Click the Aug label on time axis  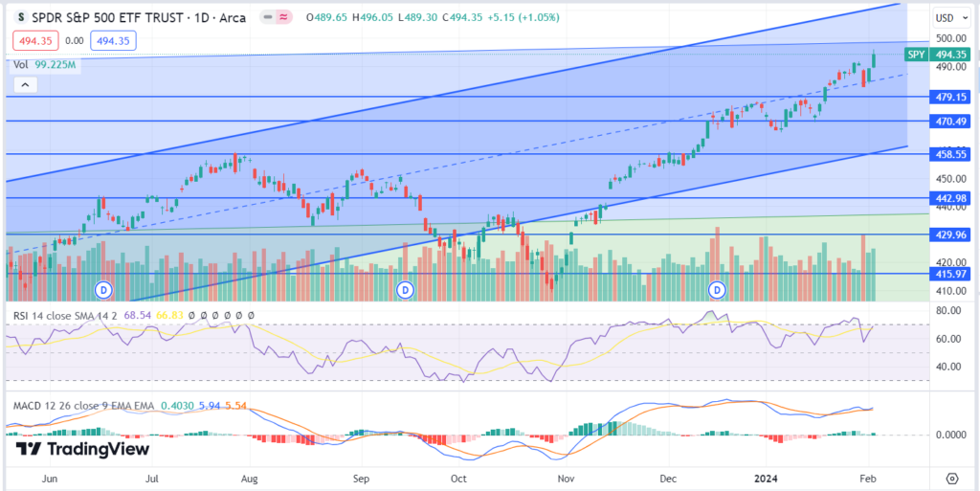250,479
